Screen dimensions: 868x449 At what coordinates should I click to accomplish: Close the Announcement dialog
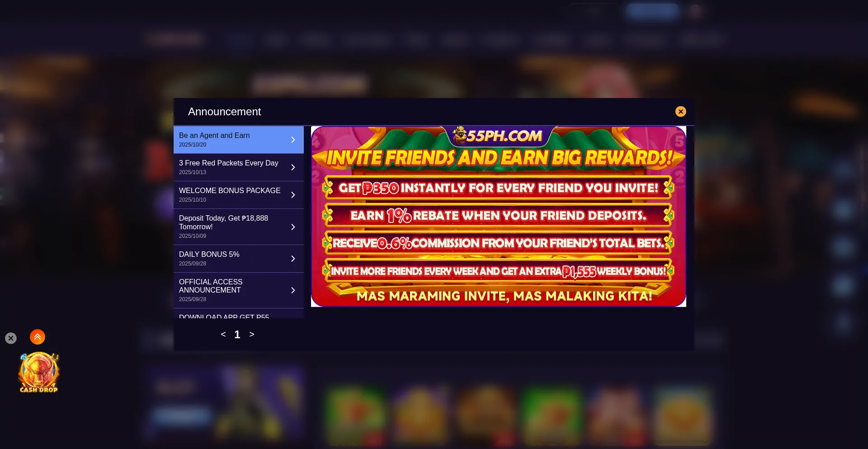pyautogui.click(x=680, y=112)
